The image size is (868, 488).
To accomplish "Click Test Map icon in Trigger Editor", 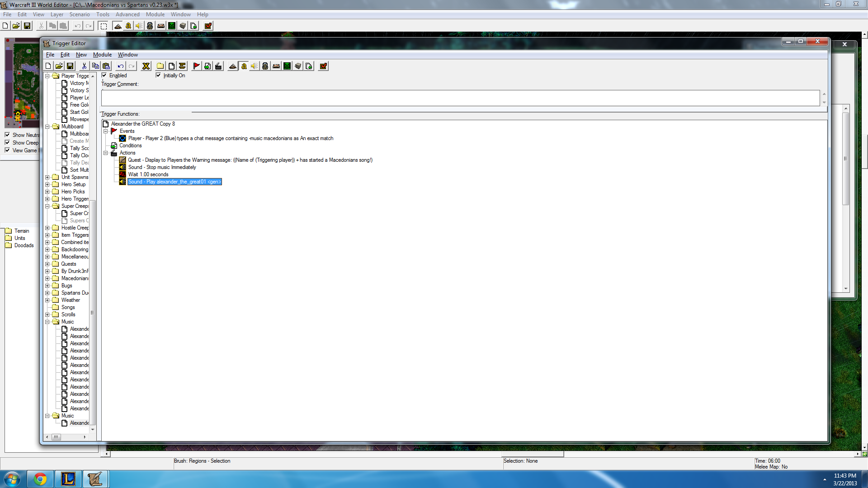I will click(x=323, y=66).
